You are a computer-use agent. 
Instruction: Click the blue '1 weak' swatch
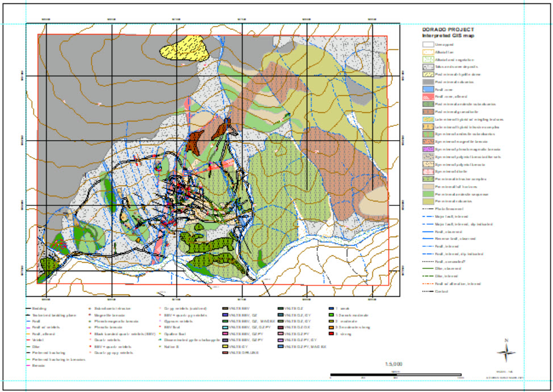(331, 308)
